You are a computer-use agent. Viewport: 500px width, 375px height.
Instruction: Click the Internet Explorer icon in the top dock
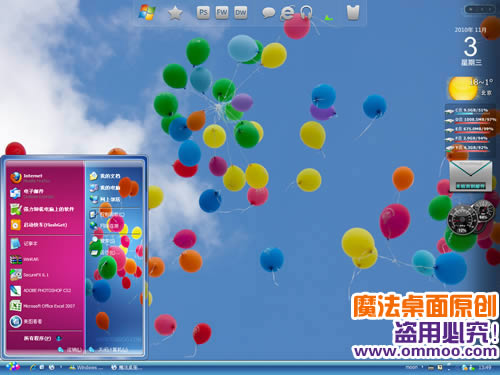click(287, 13)
